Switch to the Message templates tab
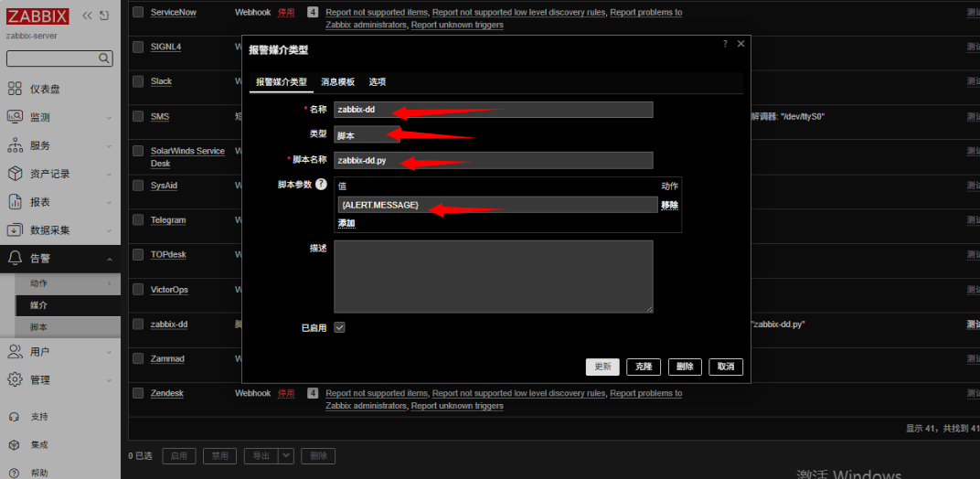 [337, 82]
